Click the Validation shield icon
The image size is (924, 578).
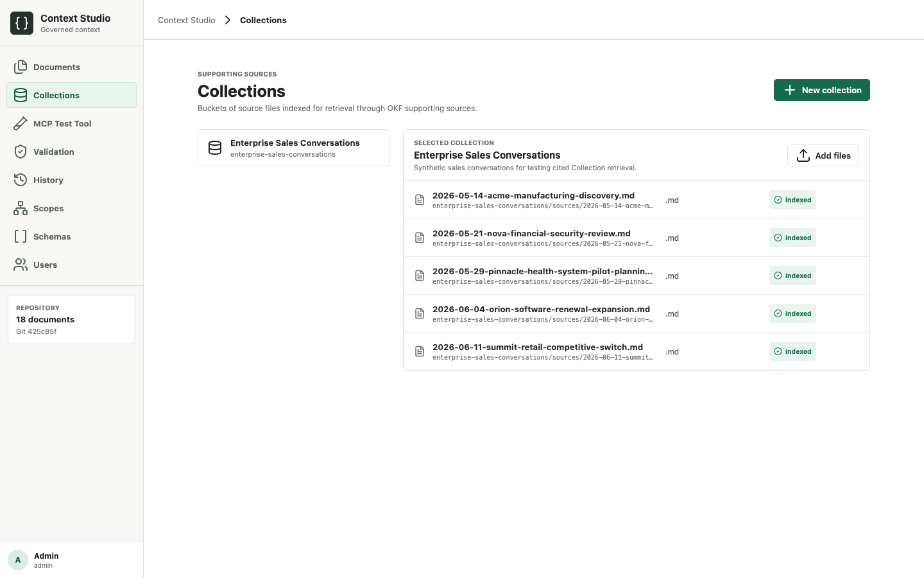[21, 152]
